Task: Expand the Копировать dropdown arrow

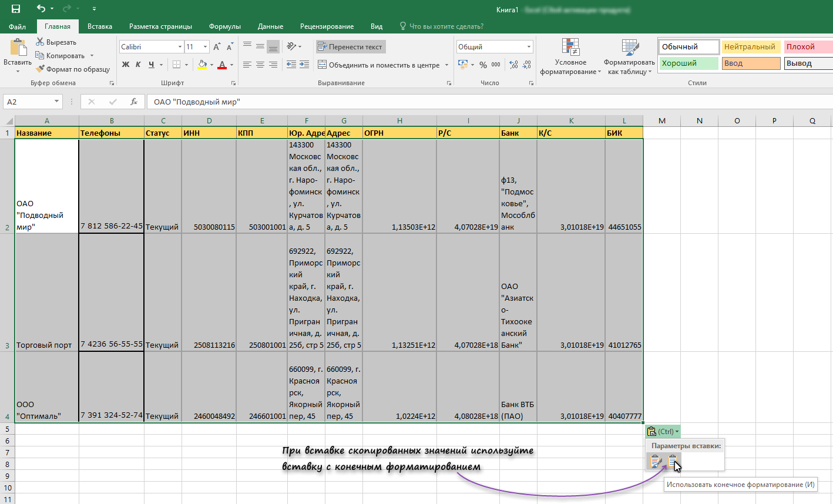Action: pos(92,56)
